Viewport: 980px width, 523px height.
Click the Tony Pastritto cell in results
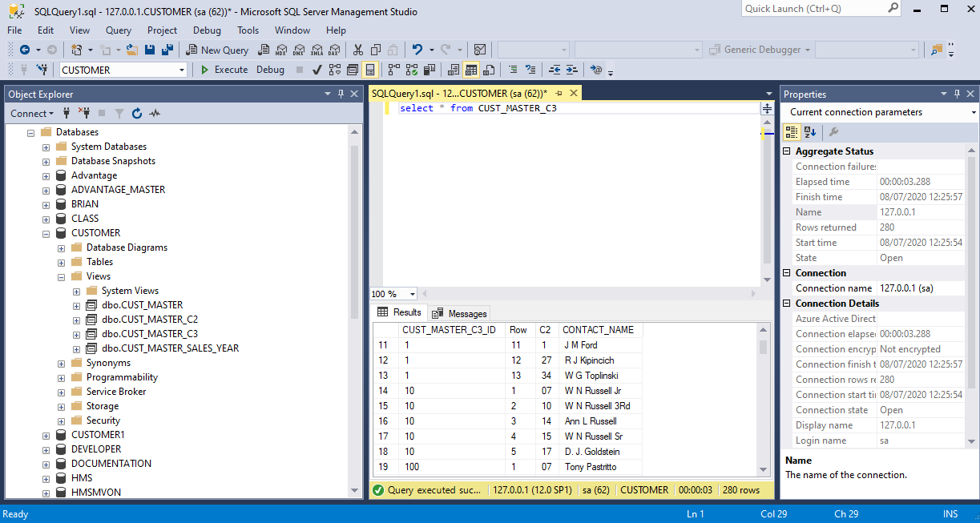pos(600,467)
